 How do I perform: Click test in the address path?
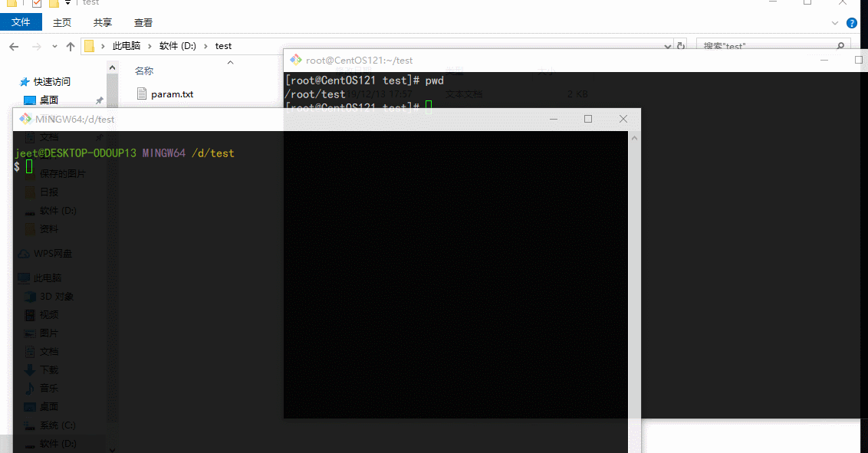(x=223, y=46)
